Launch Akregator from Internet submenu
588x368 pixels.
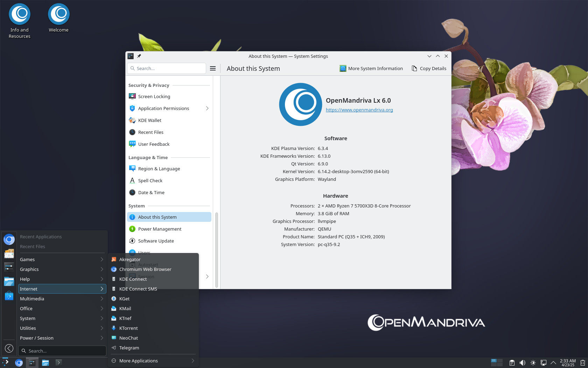[x=153, y=259]
